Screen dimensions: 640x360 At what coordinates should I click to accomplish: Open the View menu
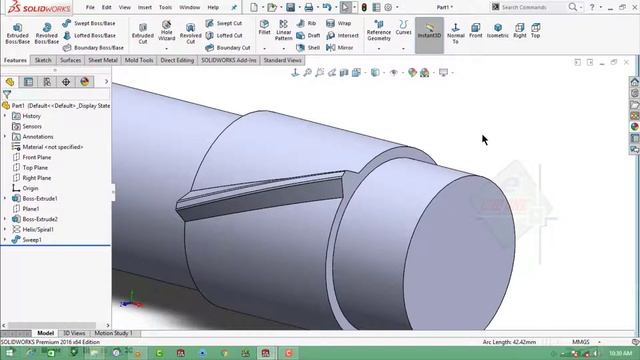[x=124, y=7]
